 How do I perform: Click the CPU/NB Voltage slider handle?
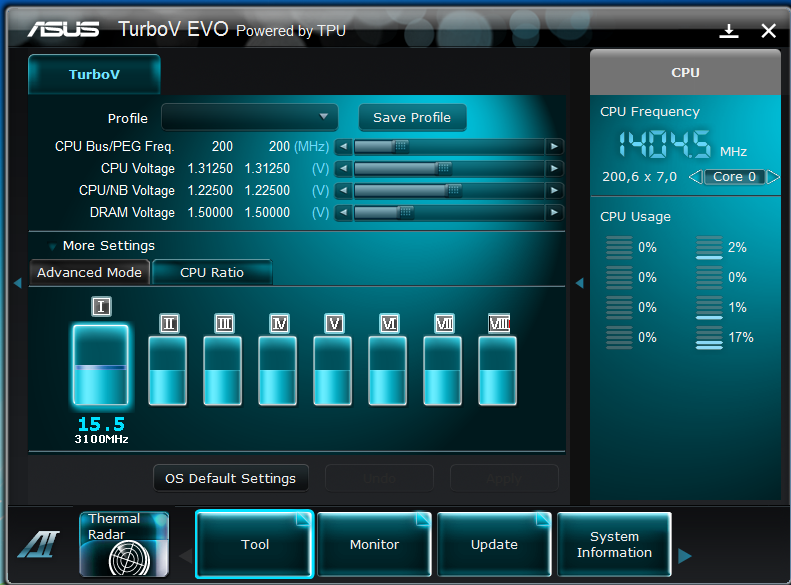click(x=453, y=190)
